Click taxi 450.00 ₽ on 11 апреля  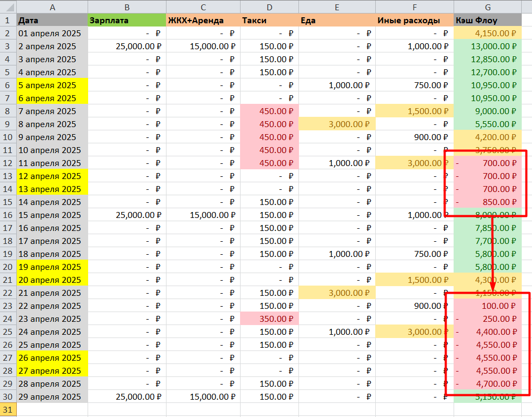coord(269,163)
